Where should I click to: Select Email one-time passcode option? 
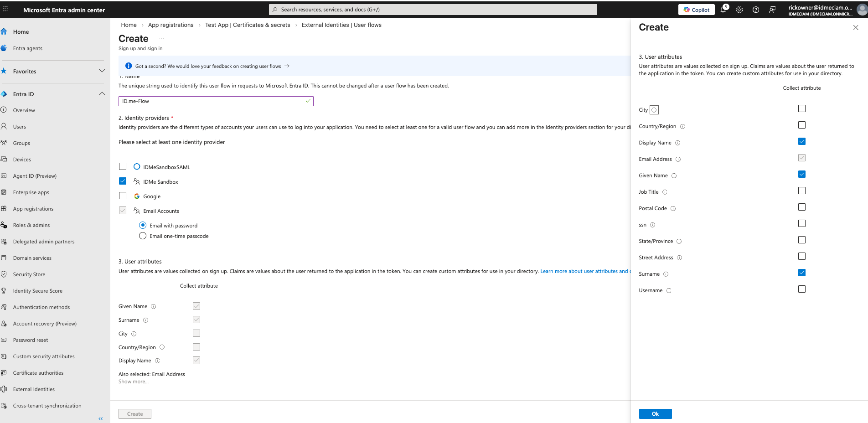(x=143, y=236)
